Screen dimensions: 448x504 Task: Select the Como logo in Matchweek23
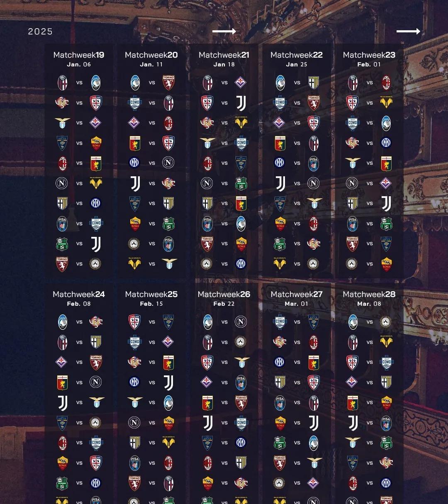[x=353, y=123]
